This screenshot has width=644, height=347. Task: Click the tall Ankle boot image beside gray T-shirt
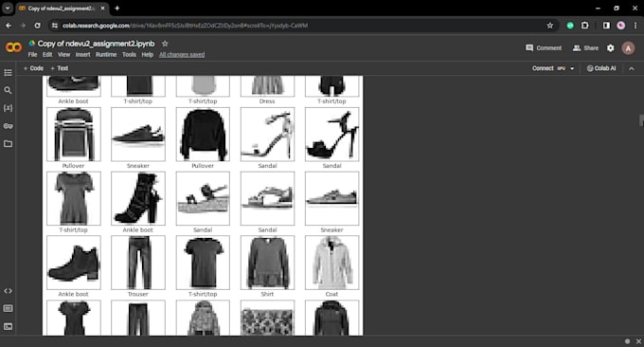138,198
